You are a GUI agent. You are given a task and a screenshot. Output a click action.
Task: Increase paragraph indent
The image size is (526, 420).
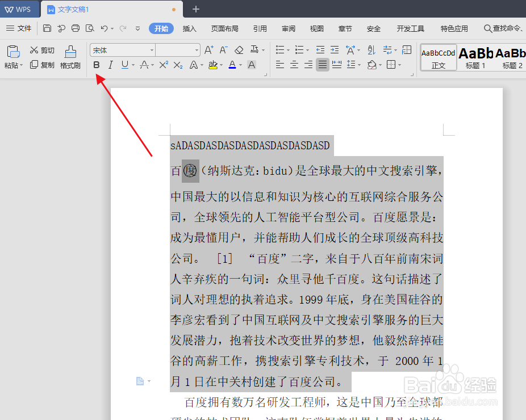tap(335, 50)
